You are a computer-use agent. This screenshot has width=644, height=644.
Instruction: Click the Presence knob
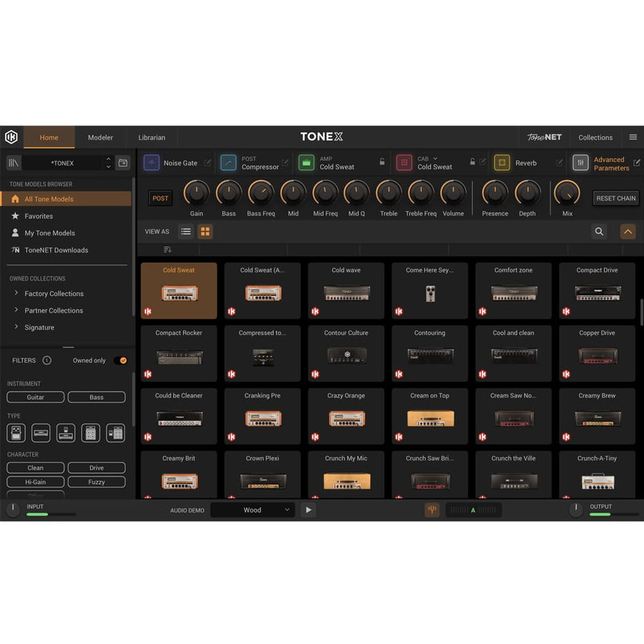(x=495, y=192)
